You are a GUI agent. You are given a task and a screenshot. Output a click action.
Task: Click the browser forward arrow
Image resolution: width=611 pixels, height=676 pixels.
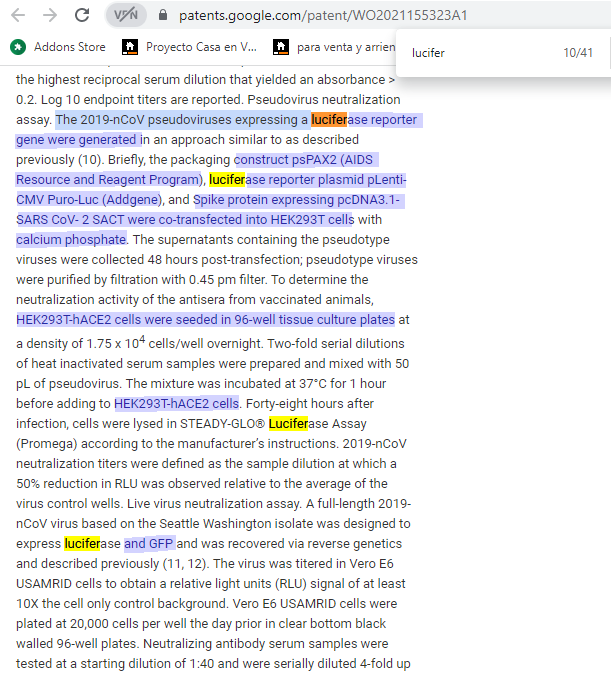click(x=50, y=15)
